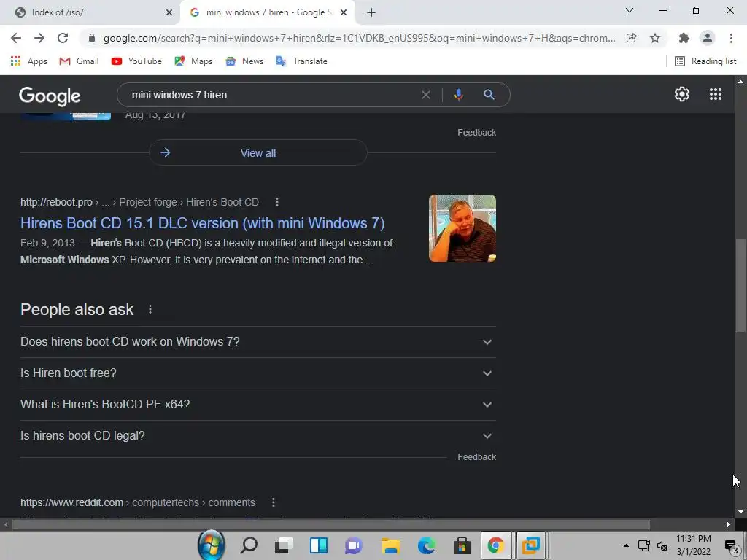
Task: Click Feedback below People also ask
Action: tap(477, 457)
